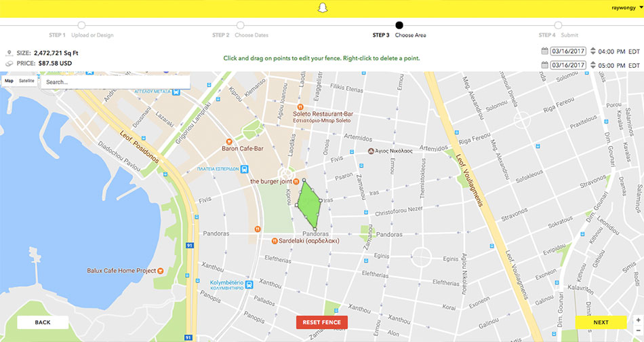The height and width of the screenshot is (342, 644).
Task: Click the Sardelaki restaurant marker
Action: pyautogui.click(x=275, y=241)
